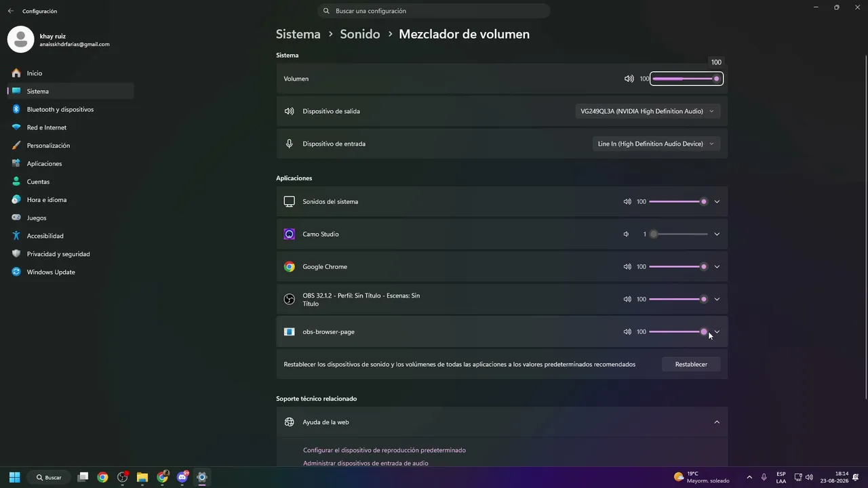Mute the system Volumen speaker icon

(629, 79)
